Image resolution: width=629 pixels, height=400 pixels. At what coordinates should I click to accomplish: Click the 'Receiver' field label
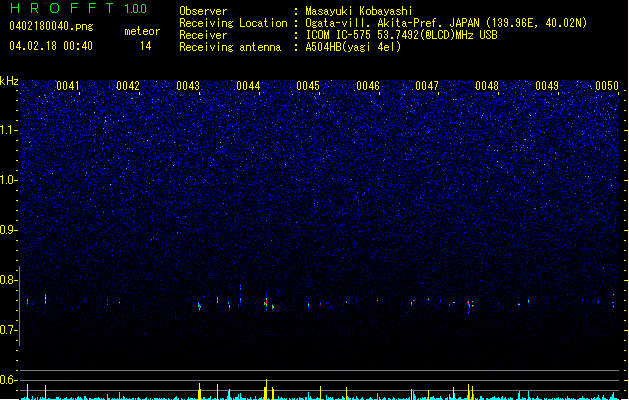(203, 35)
